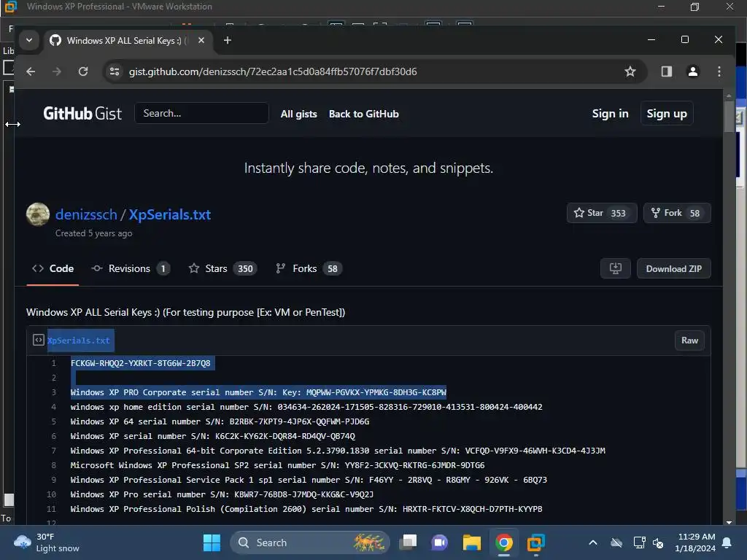This screenshot has width=747, height=560.
Task: Click the page vertical scrollbar thumb
Action: (729, 117)
